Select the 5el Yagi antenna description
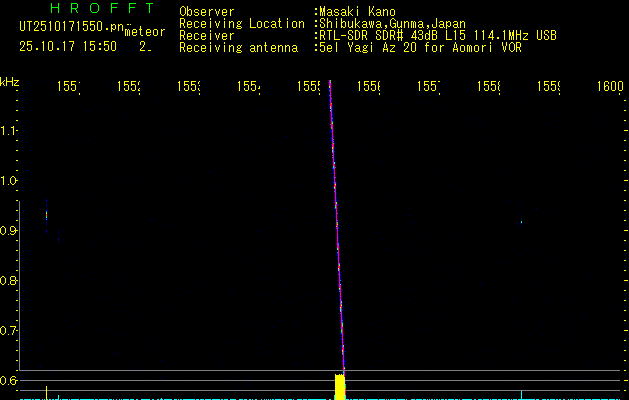 (x=415, y=47)
